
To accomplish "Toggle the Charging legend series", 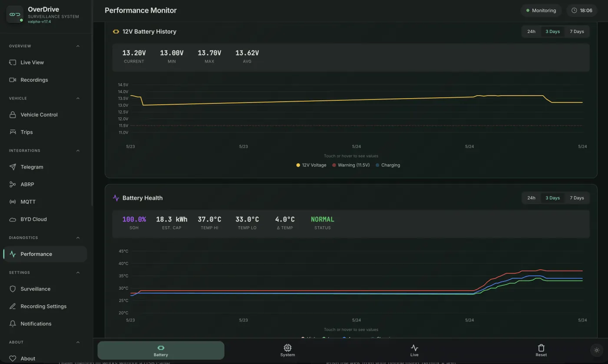I will point(388,165).
